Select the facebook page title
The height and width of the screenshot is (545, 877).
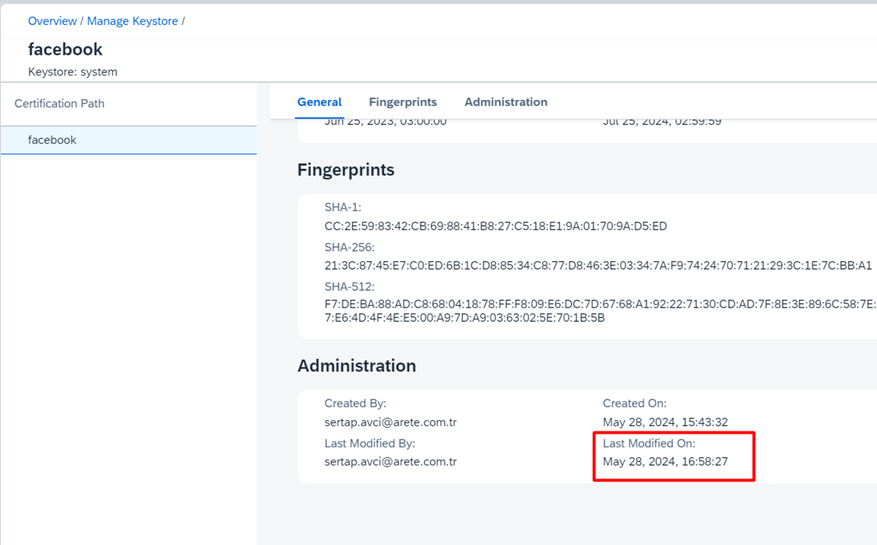tap(65, 49)
